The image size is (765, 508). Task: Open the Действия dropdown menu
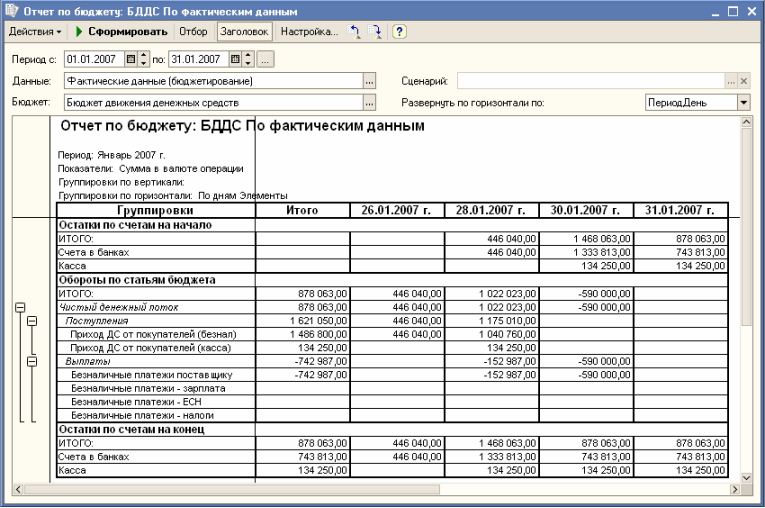(35, 32)
